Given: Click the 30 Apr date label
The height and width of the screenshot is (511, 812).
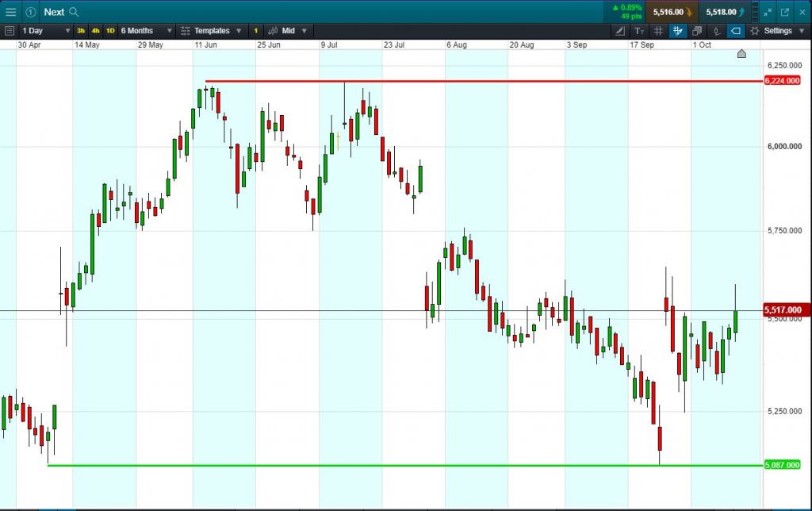Looking at the screenshot, I should (x=29, y=44).
